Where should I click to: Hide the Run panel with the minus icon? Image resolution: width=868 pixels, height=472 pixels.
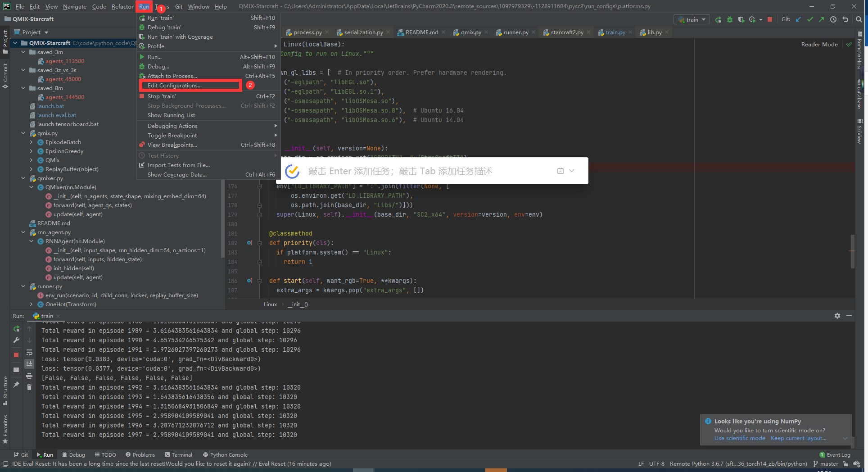click(x=849, y=316)
